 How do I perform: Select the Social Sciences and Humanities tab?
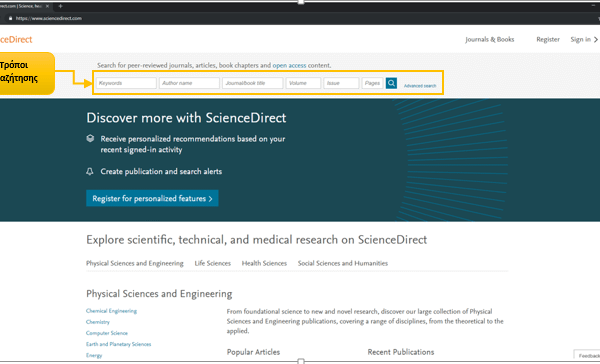click(342, 263)
